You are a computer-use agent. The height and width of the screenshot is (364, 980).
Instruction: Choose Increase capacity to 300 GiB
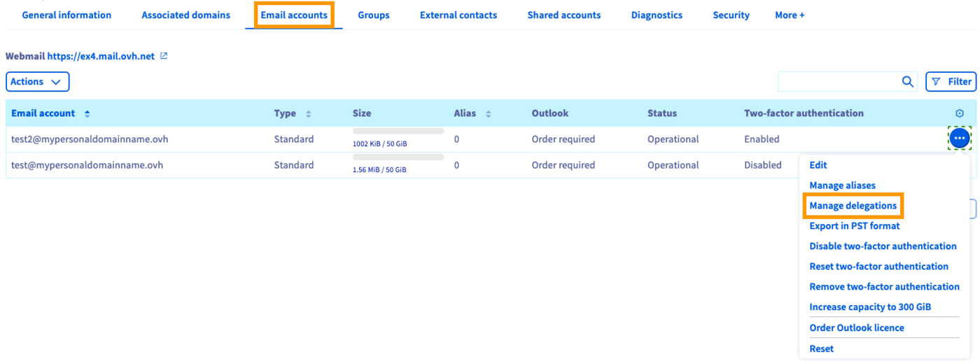click(870, 307)
